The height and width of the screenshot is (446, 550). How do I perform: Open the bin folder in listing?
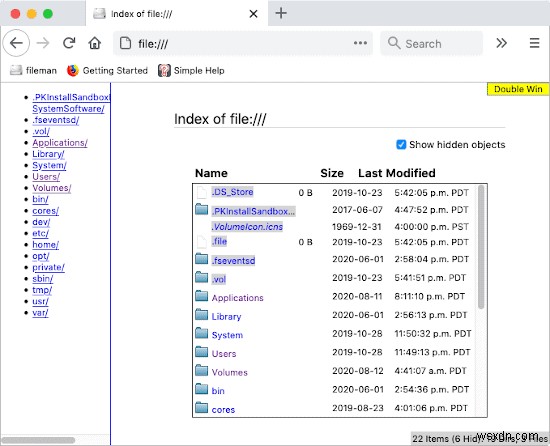[218, 391]
